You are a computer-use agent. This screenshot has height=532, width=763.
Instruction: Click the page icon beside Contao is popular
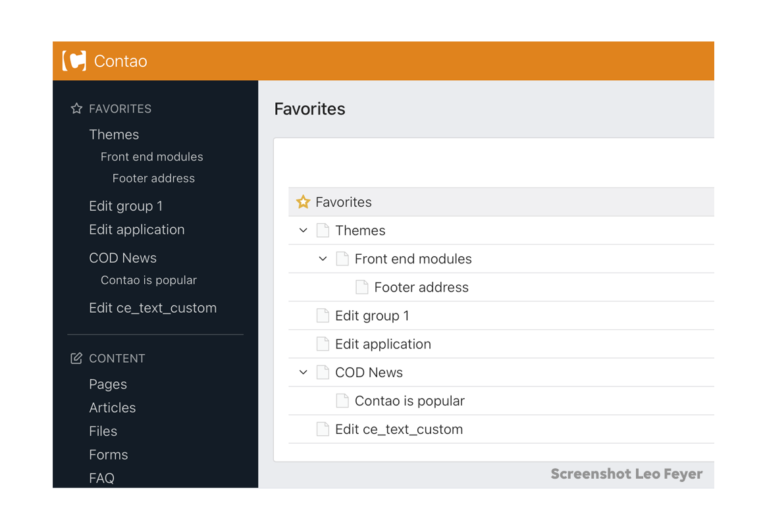point(342,400)
